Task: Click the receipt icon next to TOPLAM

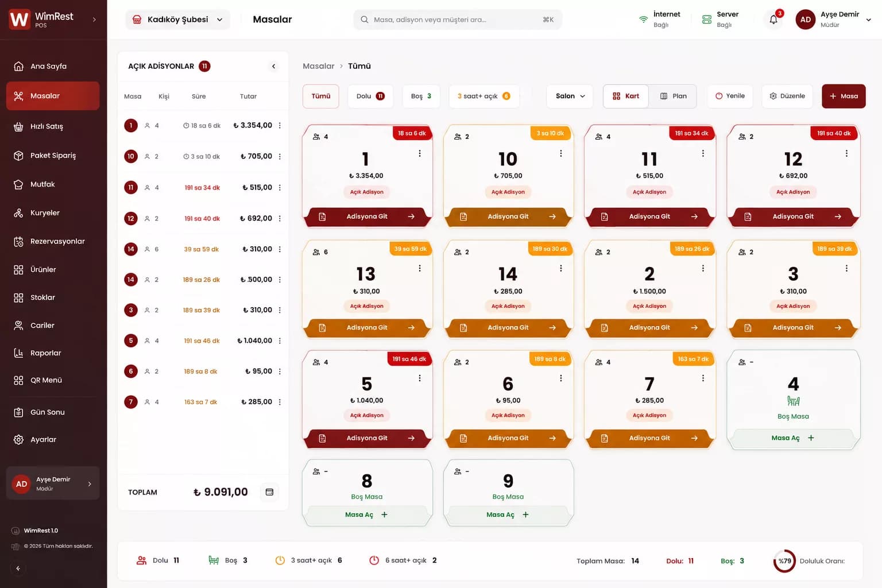Action: 269,492
